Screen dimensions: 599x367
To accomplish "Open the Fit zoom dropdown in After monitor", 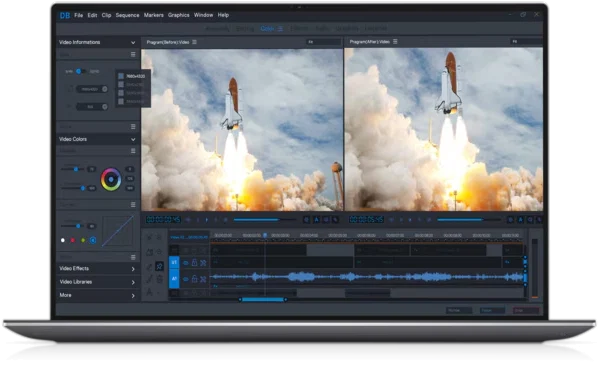I will point(526,42).
